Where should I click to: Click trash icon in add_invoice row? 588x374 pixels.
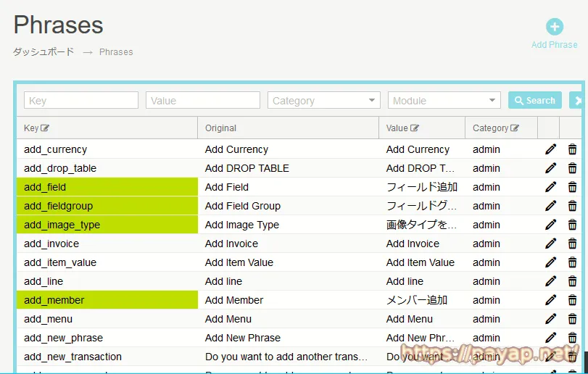point(573,244)
